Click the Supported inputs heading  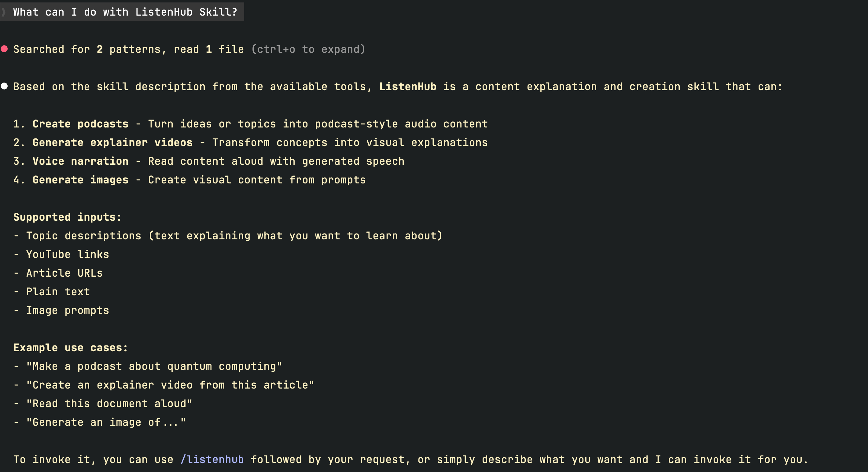67,217
